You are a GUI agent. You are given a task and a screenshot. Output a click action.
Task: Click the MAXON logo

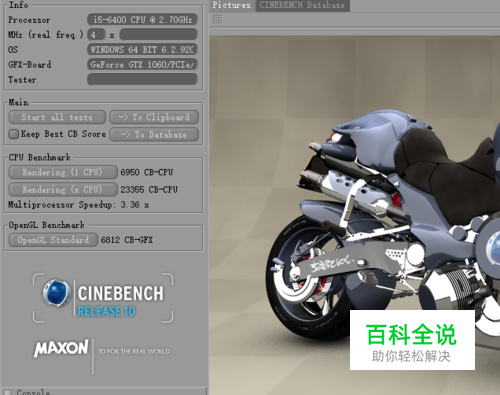(61, 349)
